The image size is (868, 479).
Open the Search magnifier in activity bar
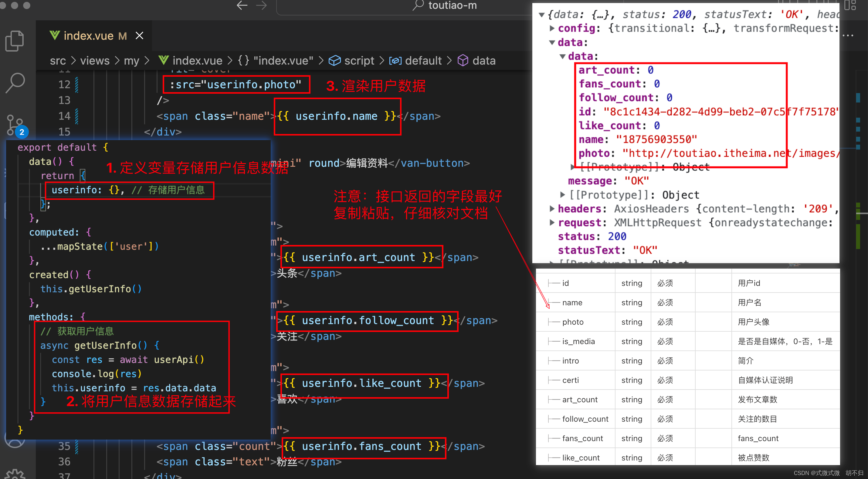(x=15, y=82)
